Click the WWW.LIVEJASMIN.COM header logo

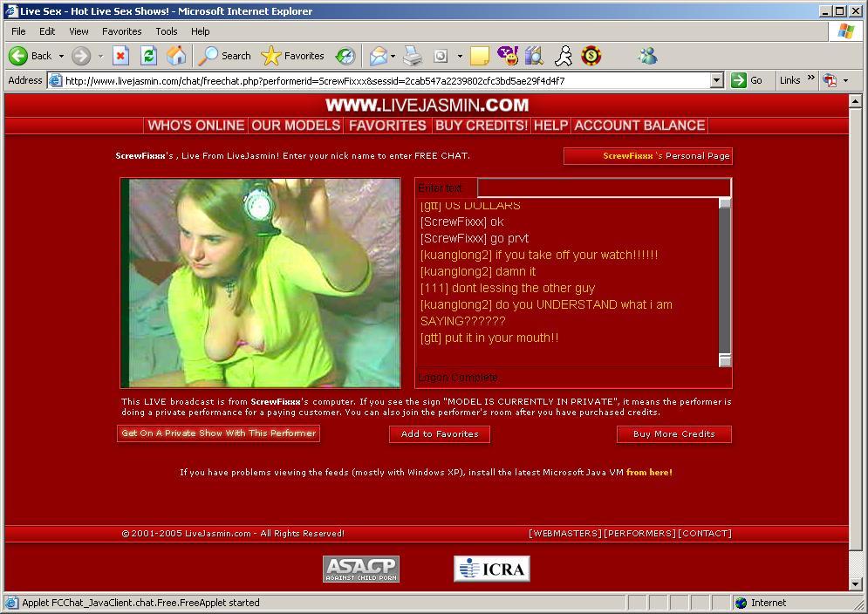pyautogui.click(x=427, y=106)
